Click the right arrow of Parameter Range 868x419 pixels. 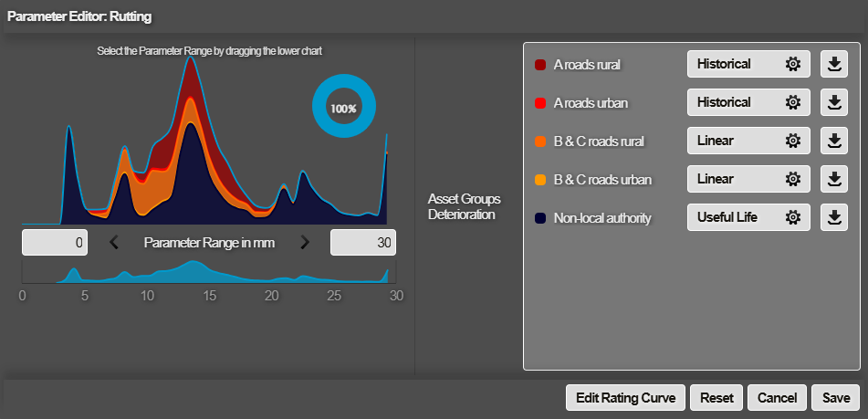click(305, 243)
